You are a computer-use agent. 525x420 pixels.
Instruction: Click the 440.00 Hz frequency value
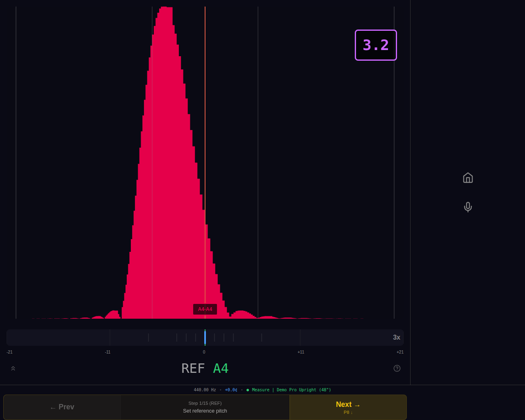coord(204,390)
